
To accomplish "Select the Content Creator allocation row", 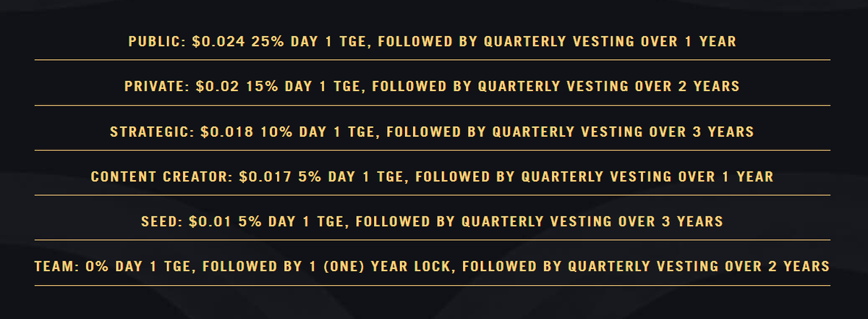I will (432, 176).
